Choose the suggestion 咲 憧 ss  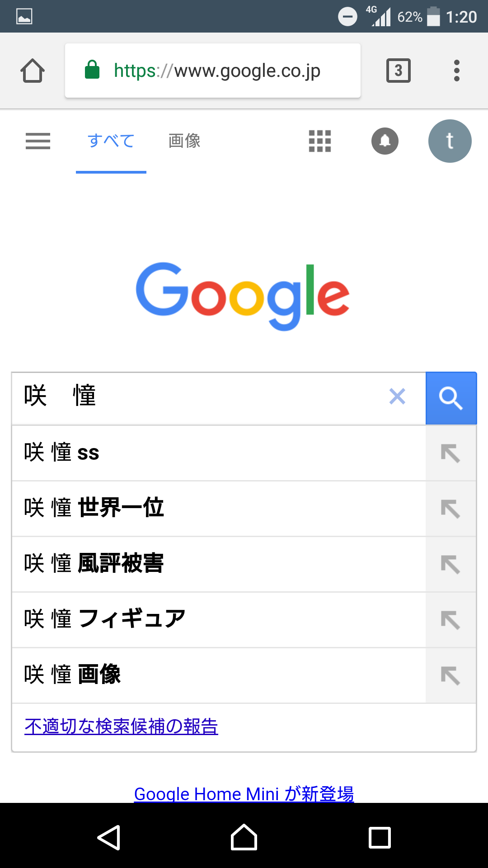pos(217,453)
